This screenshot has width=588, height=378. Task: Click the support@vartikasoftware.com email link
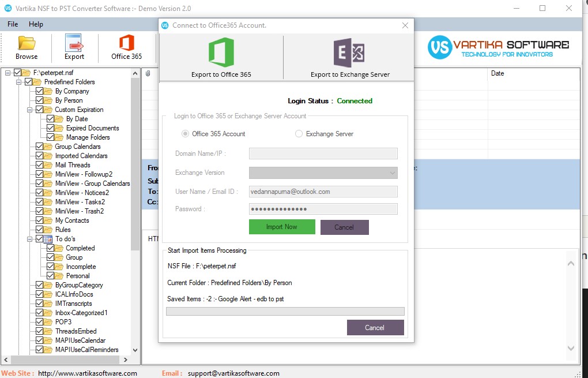tap(233, 373)
